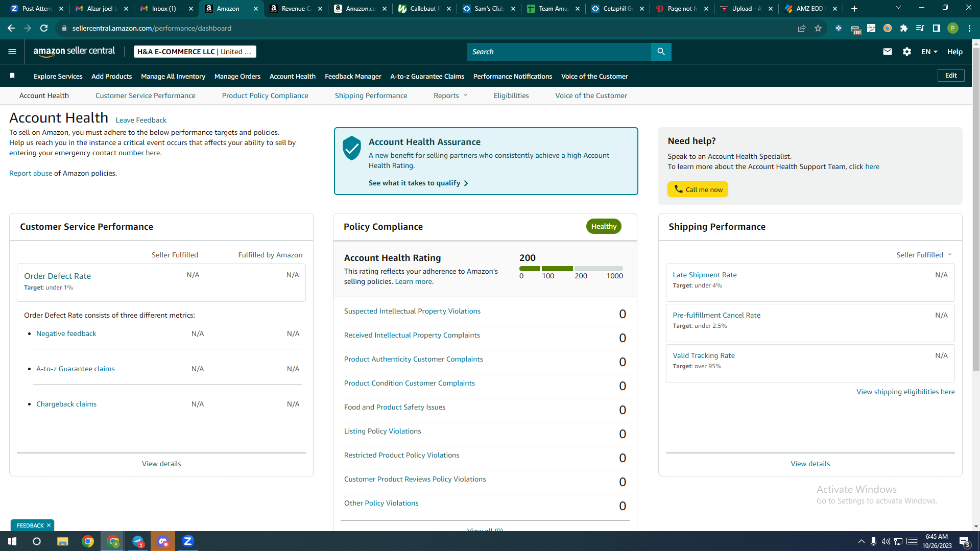Click the share page icon in address bar
980x551 pixels.
pyautogui.click(x=802, y=28)
